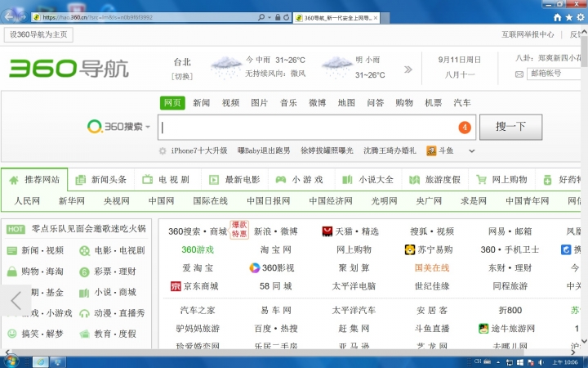Click the horizontal scrollbar right arrow
This screenshot has width=588, height=368.
coord(573,352)
